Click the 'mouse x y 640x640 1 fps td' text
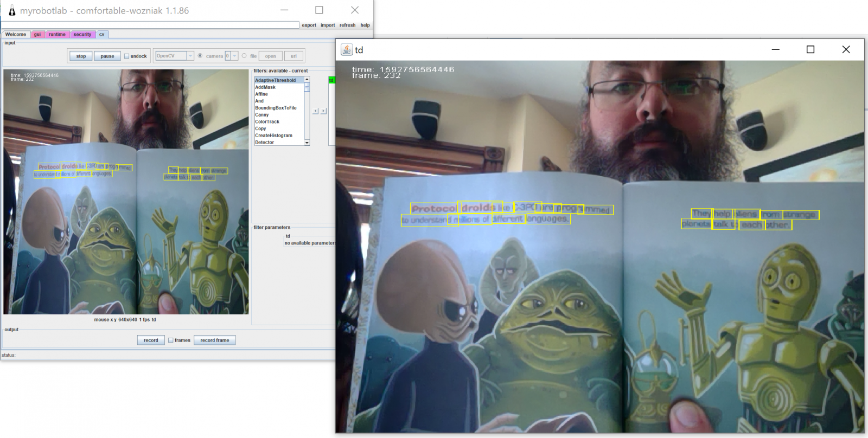Viewport: 868px width, 438px height. tap(125, 320)
